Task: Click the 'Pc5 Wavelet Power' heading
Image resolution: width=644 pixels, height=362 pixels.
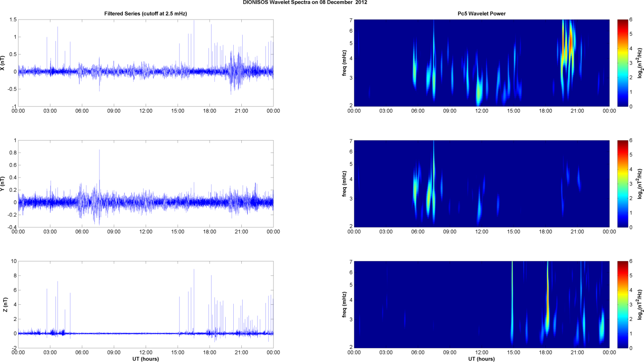Action: [x=481, y=14]
